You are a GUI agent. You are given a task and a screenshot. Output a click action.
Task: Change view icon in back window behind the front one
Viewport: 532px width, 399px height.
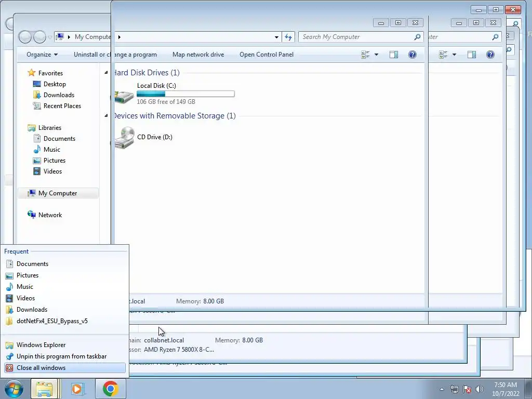(443, 55)
